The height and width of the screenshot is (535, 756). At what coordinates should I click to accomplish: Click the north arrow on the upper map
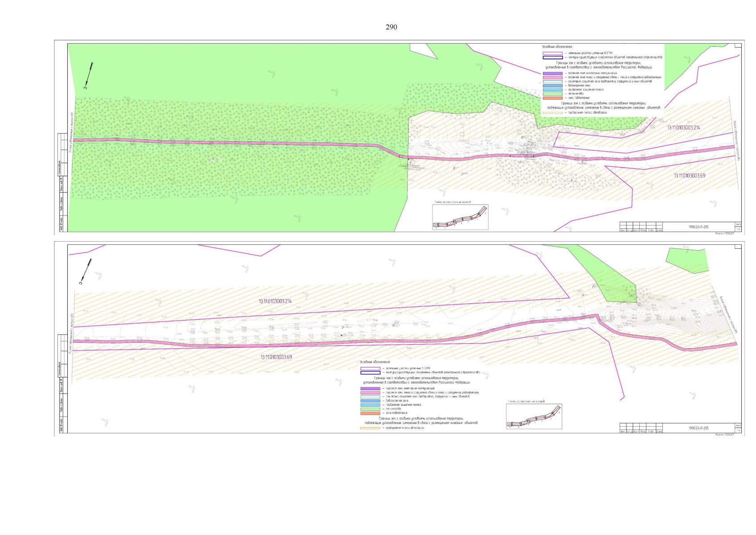tap(89, 74)
